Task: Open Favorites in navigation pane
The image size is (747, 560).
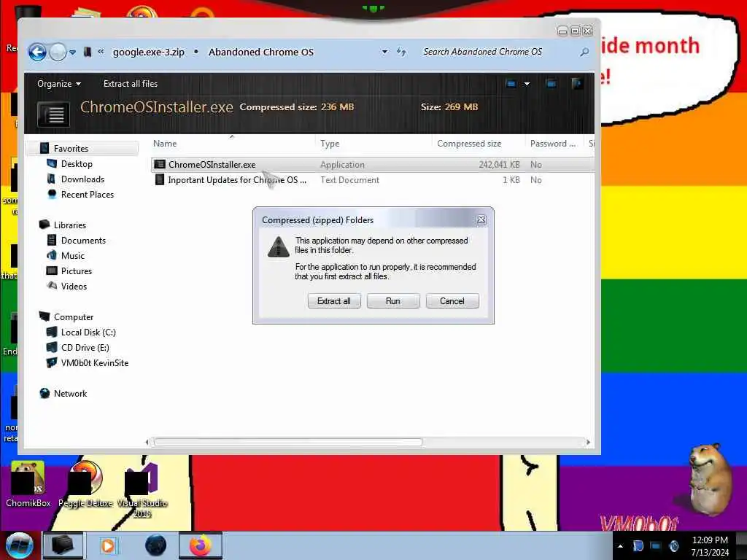Action: click(x=71, y=149)
